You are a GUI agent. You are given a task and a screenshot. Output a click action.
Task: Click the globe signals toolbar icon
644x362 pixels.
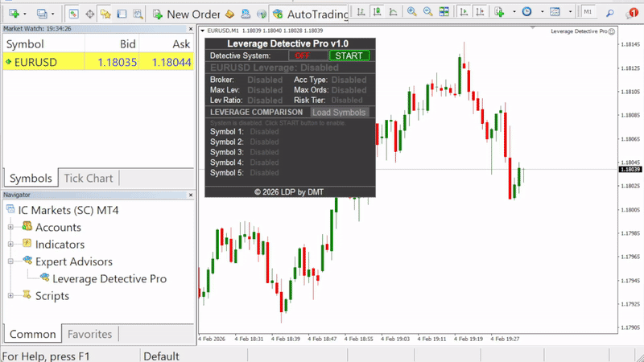tap(261, 14)
